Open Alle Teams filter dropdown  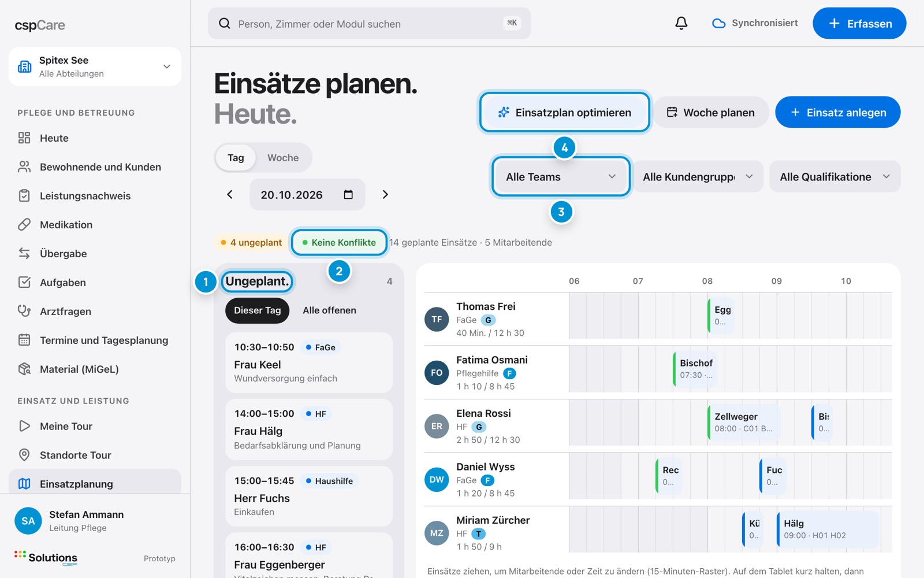tap(561, 177)
